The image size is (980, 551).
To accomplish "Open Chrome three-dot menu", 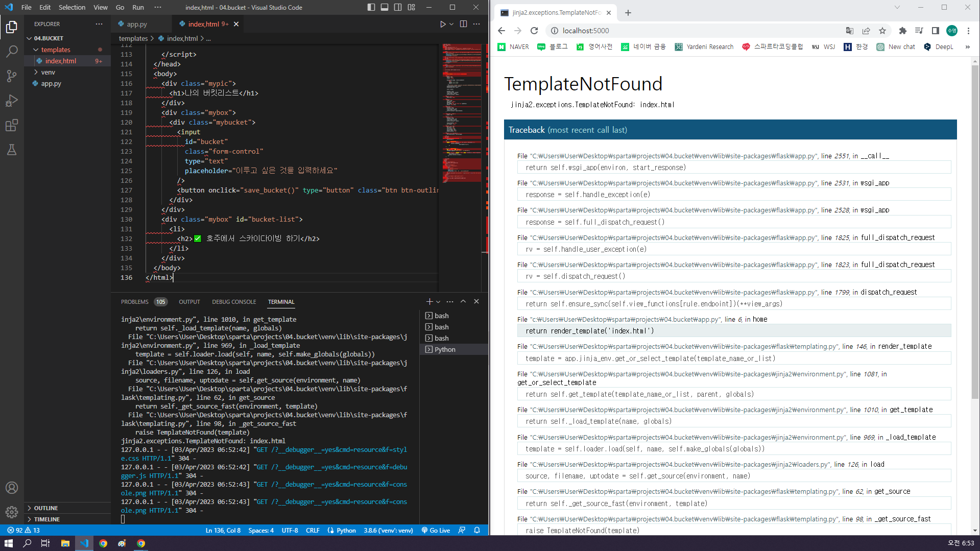I will [x=968, y=31].
